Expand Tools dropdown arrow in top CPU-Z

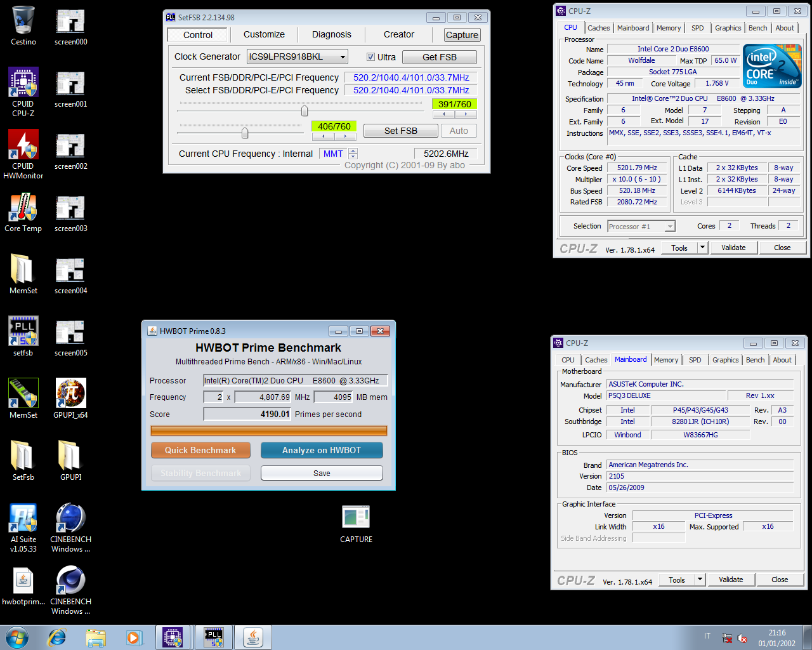click(x=702, y=248)
